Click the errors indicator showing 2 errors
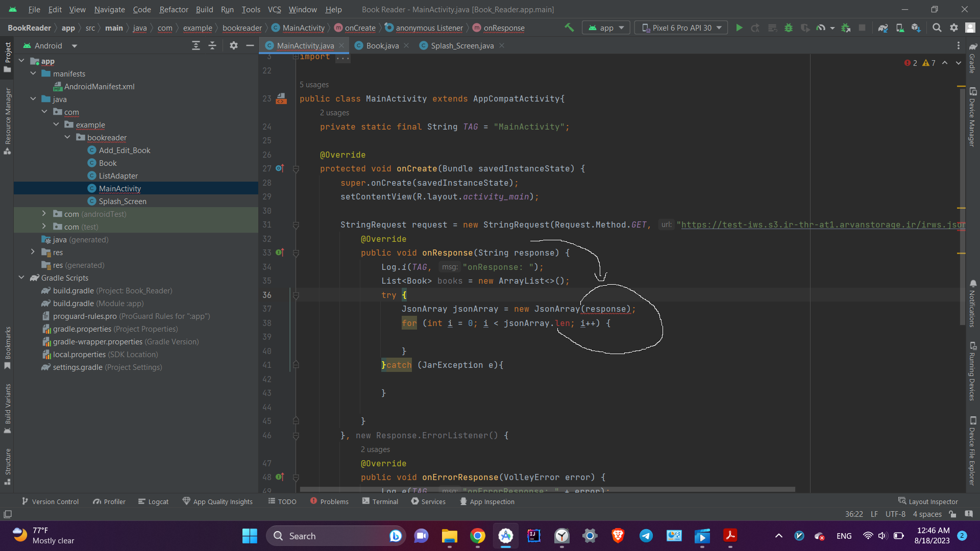 pos(911,63)
